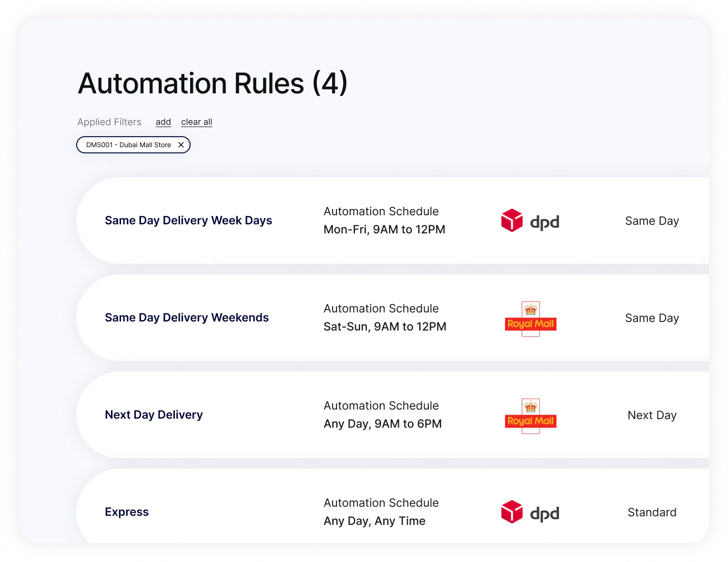Open the Same Day Delivery Week Days rule
The width and height of the screenshot is (728, 562).
[188, 221]
